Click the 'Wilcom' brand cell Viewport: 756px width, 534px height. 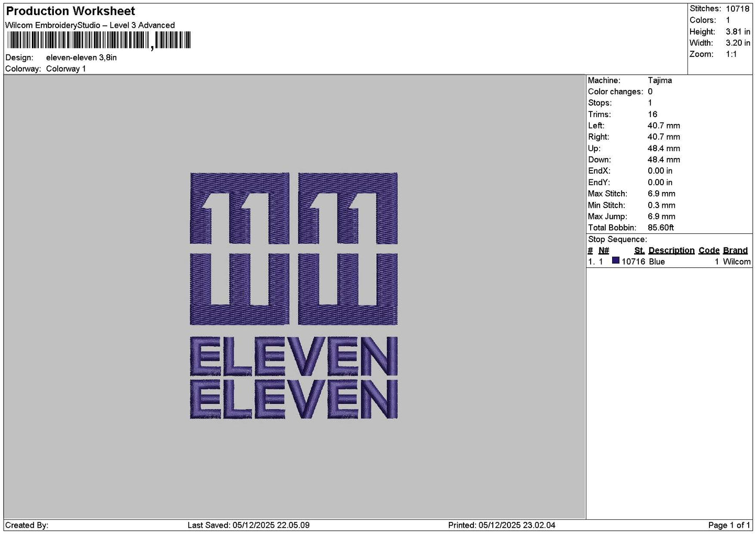pos(737,262)
